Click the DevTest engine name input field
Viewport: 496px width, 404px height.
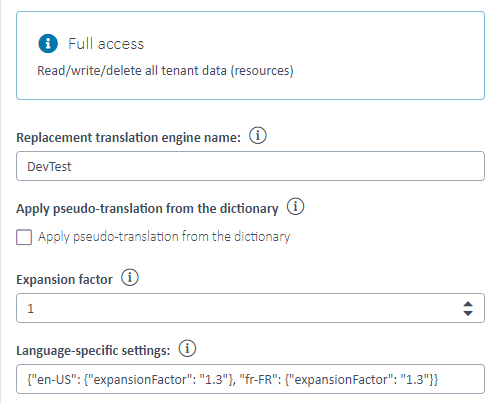[250, 166]
